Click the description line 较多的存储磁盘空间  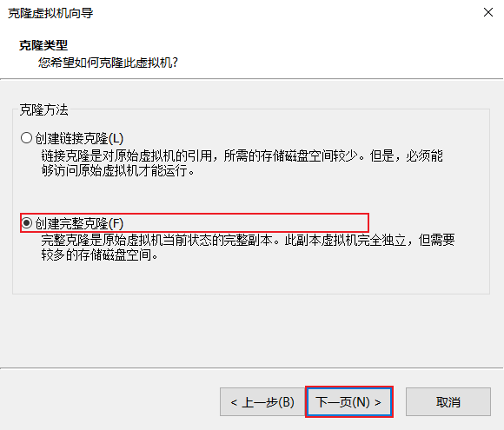click(x=100, y=255)
